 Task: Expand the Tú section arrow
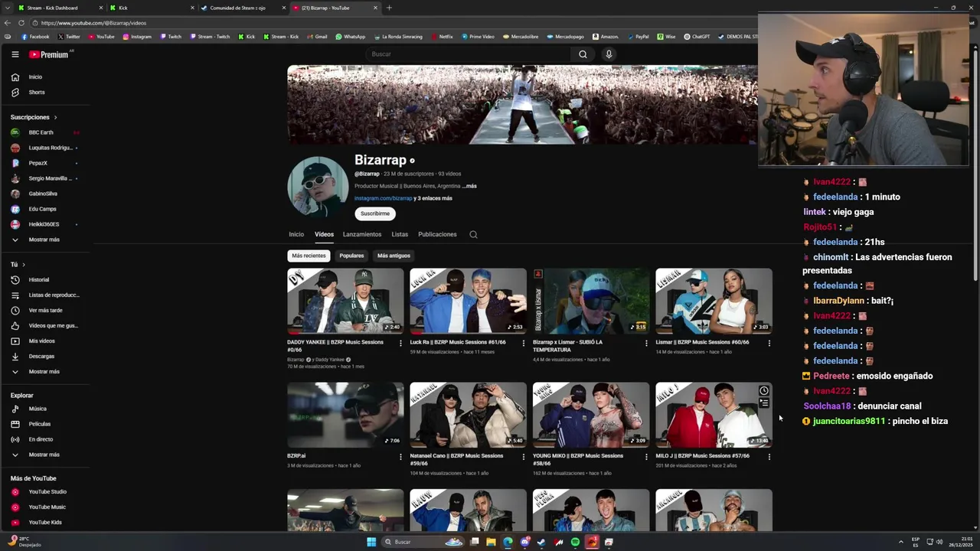tap(24, 264)
